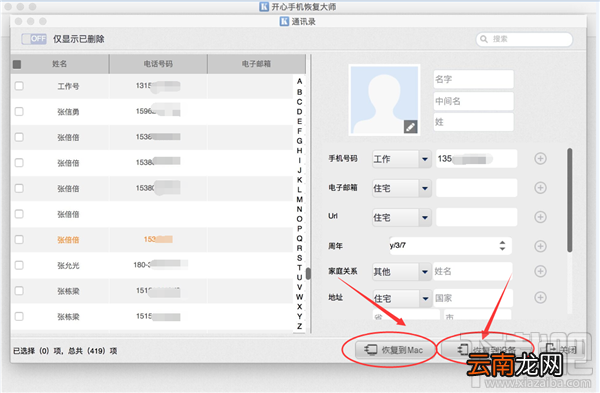Add another 周年 entry with plus icon
The width and height of the screenshot is (600, 393).
(x=540, y=246)
